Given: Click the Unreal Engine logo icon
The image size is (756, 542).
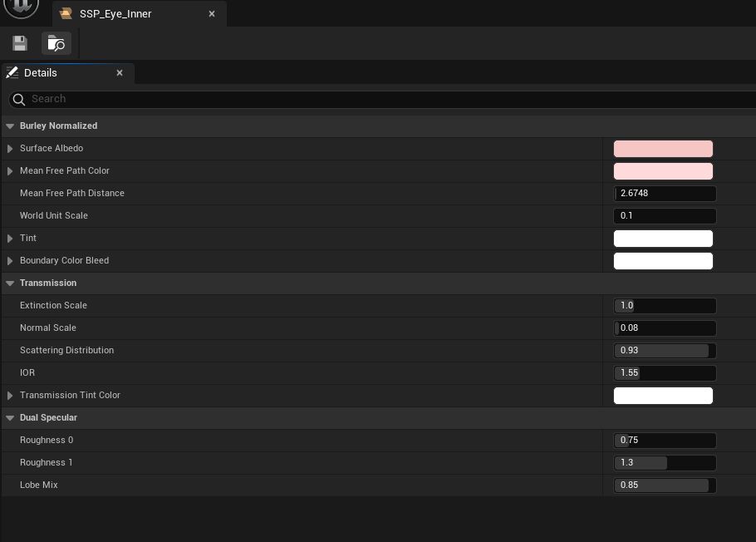Looking at the screenshot, I should 21,7.
